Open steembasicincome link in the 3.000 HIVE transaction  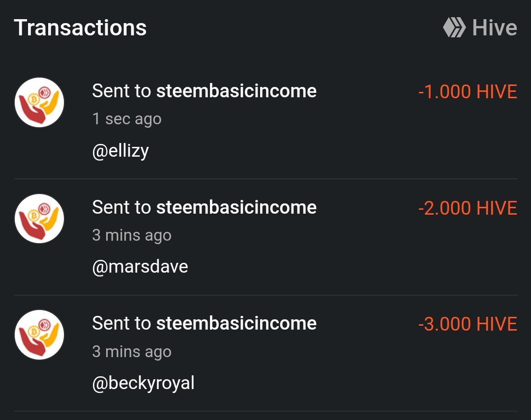pos(236,323)
